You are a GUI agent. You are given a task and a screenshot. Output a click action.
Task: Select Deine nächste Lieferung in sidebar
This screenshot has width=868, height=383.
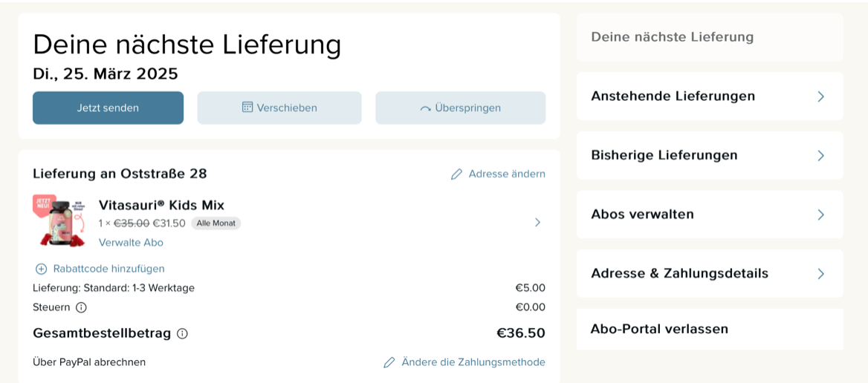672,37
